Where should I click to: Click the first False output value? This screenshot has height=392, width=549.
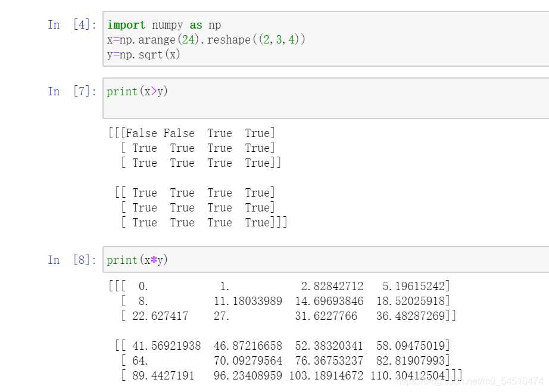pos(141,133)
